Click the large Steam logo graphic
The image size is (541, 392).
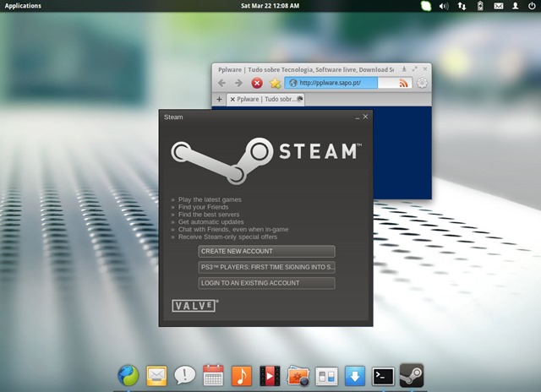266,161
